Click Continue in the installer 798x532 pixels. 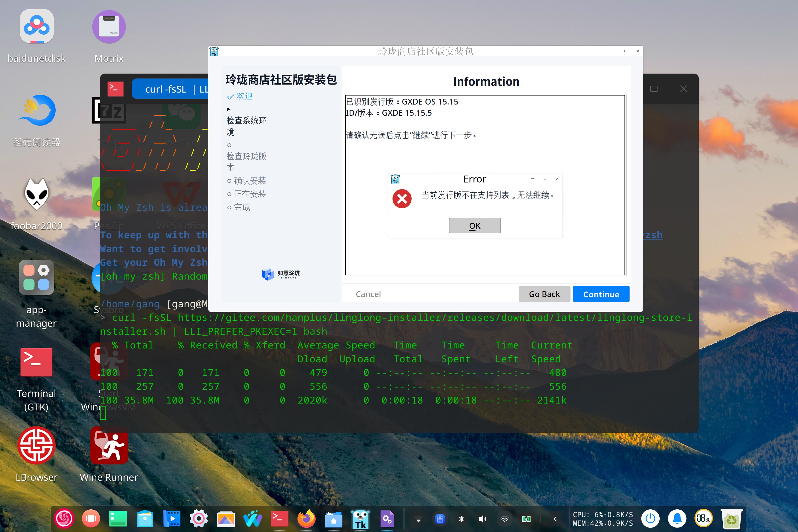coord(601,294)
